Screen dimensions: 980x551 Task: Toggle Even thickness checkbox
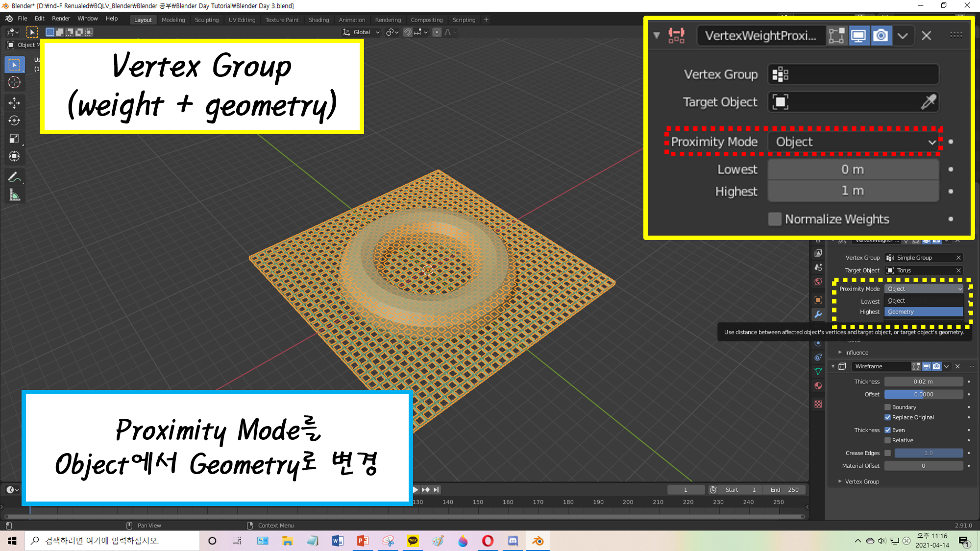pos(887,430)
